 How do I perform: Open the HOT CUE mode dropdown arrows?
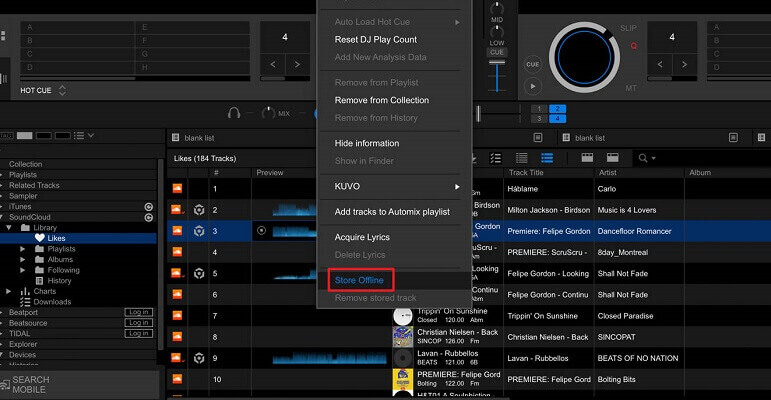pos(62,90)
